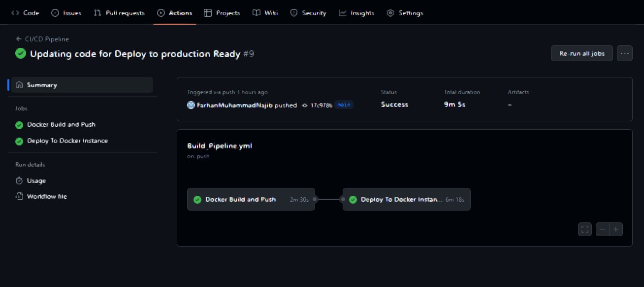Switch to the Pull requests tab
Screen dimensions: 644x287
[119, 13]
